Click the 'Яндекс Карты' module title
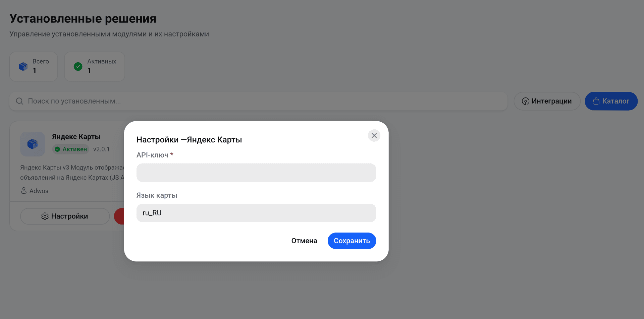This screenshot has width=644, height=319. (76, 137)
